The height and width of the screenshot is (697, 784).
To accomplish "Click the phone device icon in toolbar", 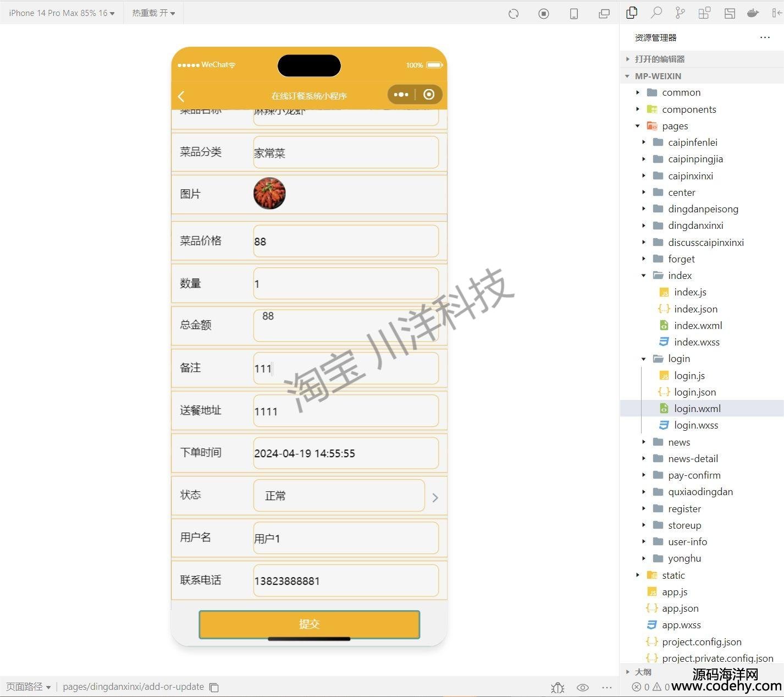I will tap(574, 14).
